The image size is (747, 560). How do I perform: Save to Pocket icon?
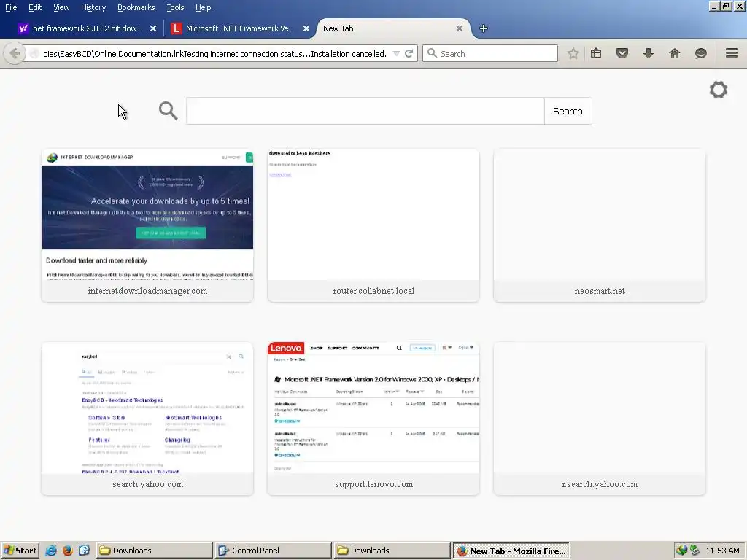(622, 53)
